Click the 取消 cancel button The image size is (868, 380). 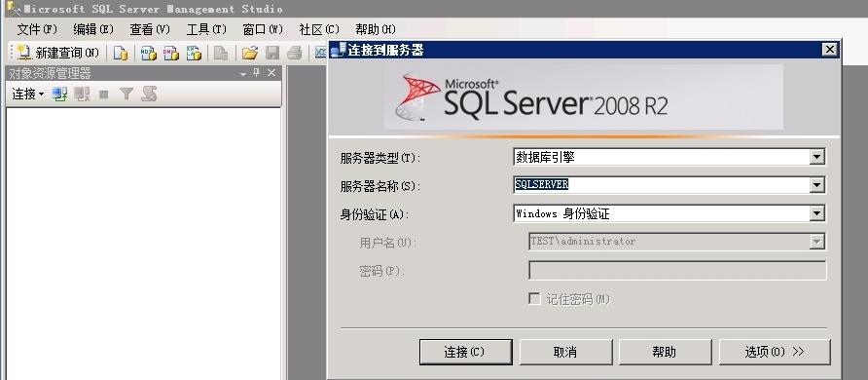(565, 352)
